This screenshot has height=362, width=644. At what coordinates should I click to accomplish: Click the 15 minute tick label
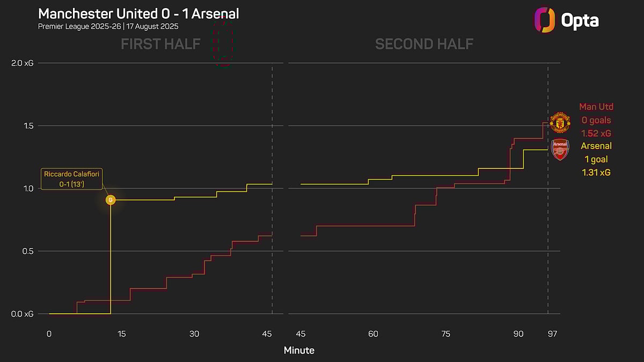pyautogui.click(x=122, y=334)
